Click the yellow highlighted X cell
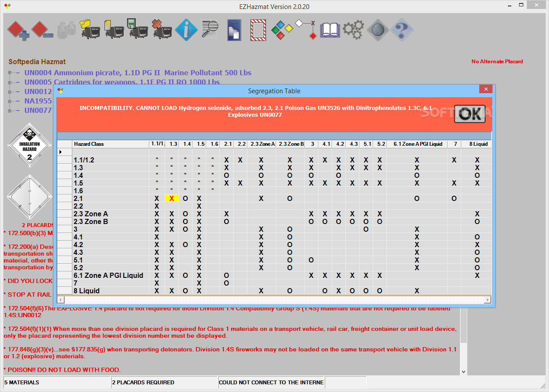This screenshot has width=549, height=392. click(x=172, y=198)
